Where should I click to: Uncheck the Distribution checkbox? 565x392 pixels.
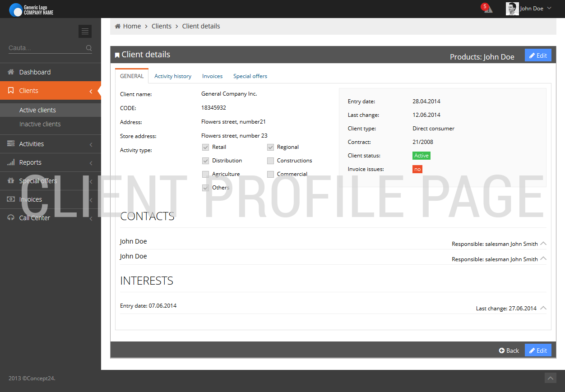click(x=206, y=161)
